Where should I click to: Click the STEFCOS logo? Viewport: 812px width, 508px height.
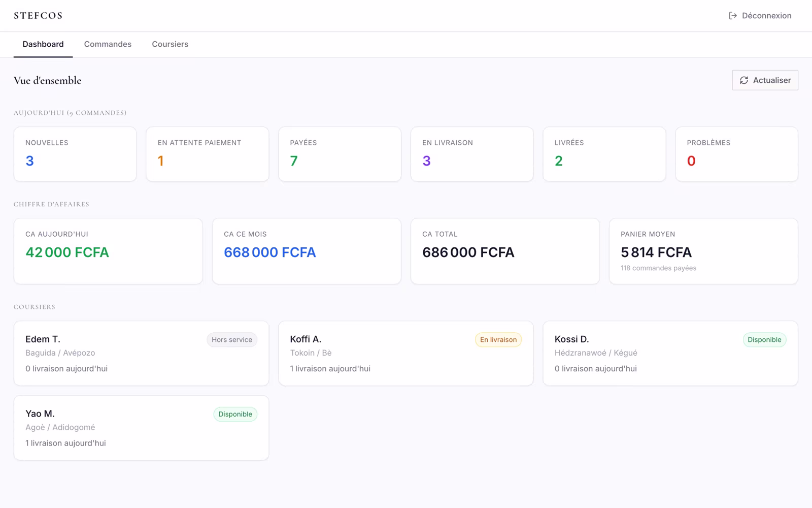pyautogui.click(x=38, y=16)
